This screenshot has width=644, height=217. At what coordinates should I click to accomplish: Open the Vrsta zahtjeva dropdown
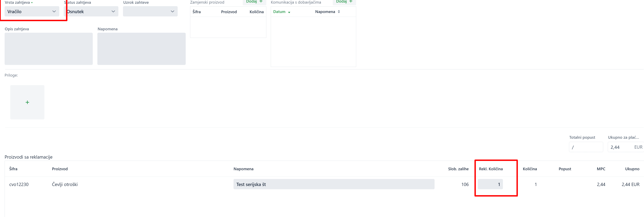pyautogui.click(x=32, y=11)
